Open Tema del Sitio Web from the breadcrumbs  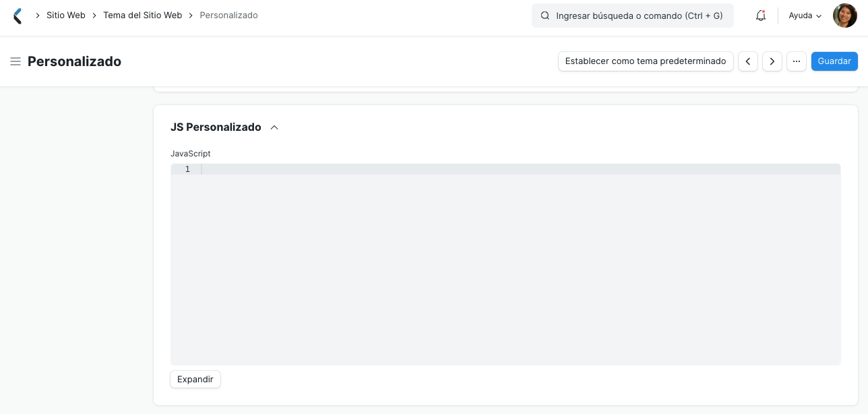point(142,15)
